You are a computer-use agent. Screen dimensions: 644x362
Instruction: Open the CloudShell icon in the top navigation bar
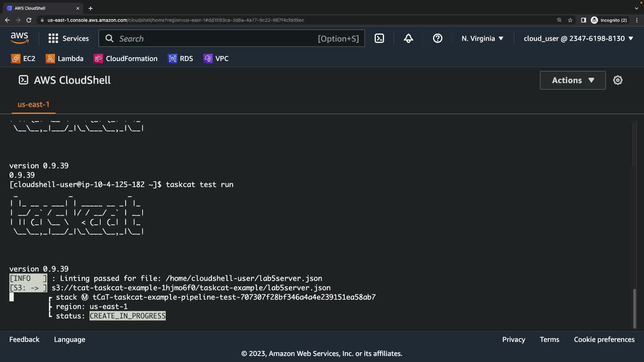(379, 38)
